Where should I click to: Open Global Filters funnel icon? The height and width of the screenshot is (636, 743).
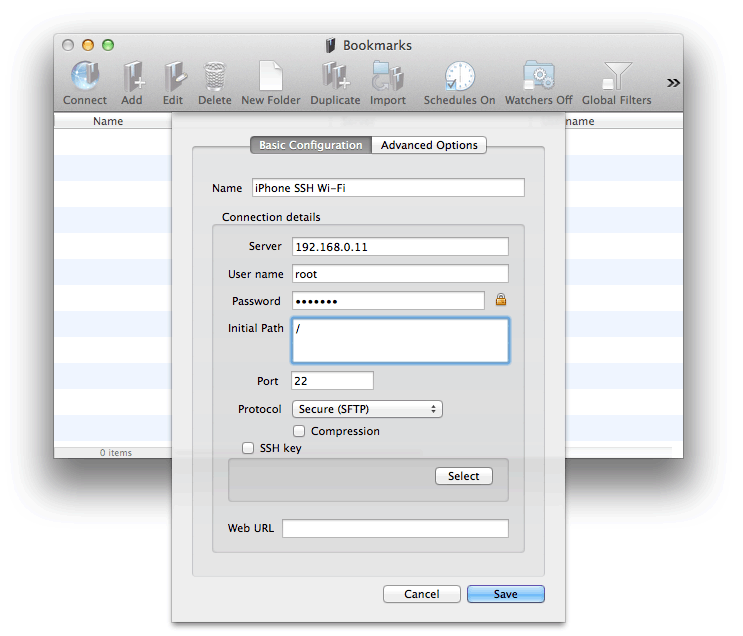coord(616,77)
